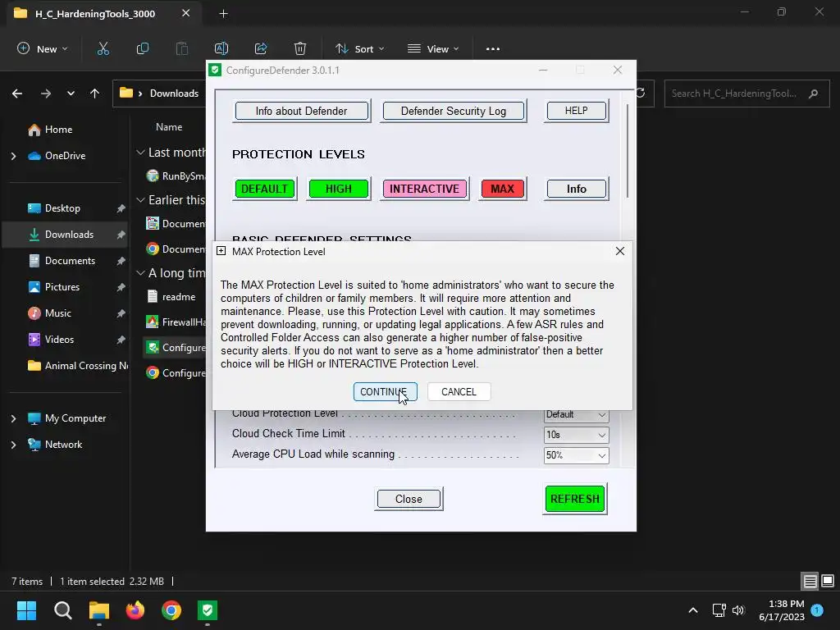Viewport: 840px width, 630px height.
Task: Switch to details view layout icon
Action: click(x=810, y=581)
